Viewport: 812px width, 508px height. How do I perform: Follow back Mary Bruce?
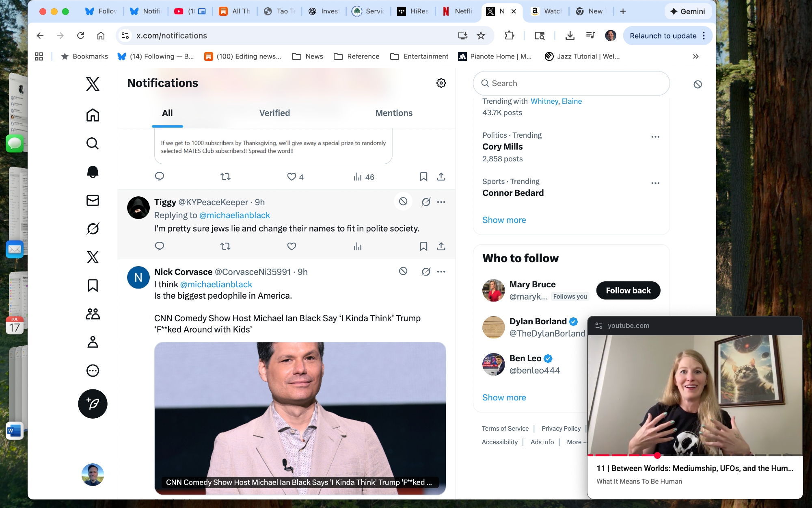click(x=628, y=290)
